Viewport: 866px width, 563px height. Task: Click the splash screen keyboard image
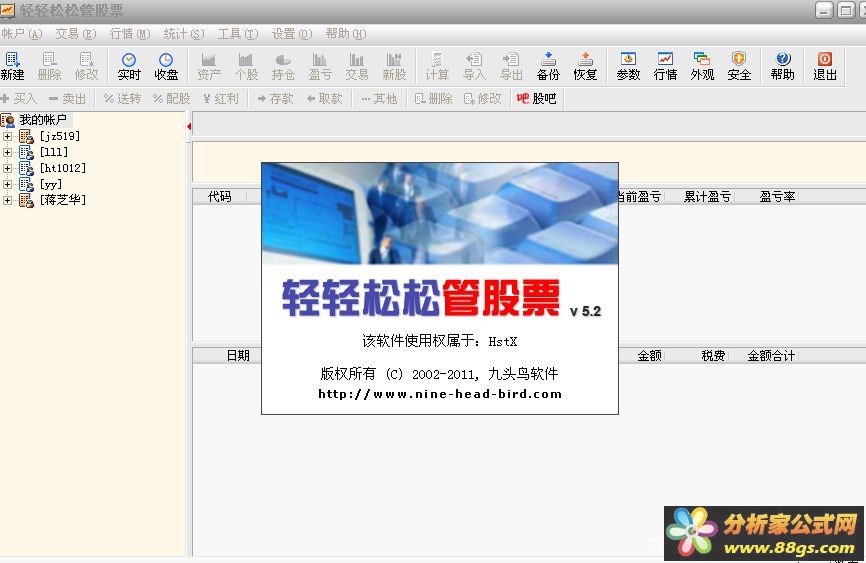click(440, 214)
